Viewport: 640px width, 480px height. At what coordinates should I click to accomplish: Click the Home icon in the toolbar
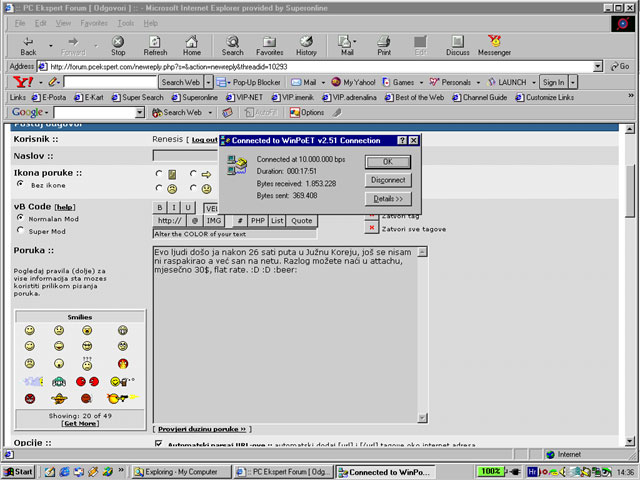pyautogui.click(x=192, y=45)
